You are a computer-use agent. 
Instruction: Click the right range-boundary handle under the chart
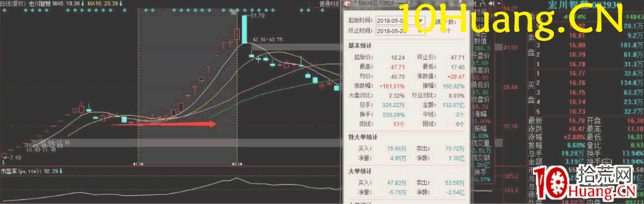click(237, 164)
